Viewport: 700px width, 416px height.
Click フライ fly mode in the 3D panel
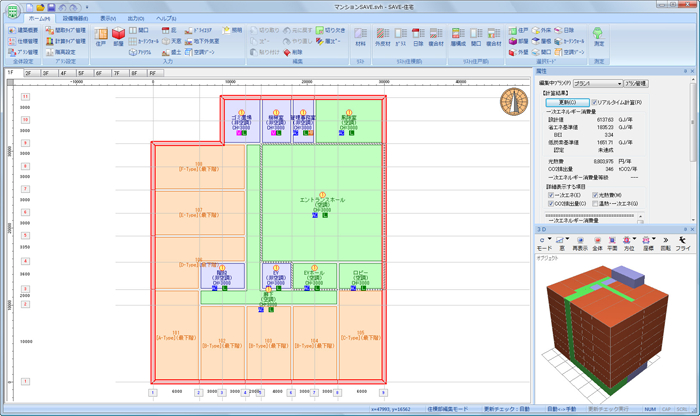click(x=683, y=244)
